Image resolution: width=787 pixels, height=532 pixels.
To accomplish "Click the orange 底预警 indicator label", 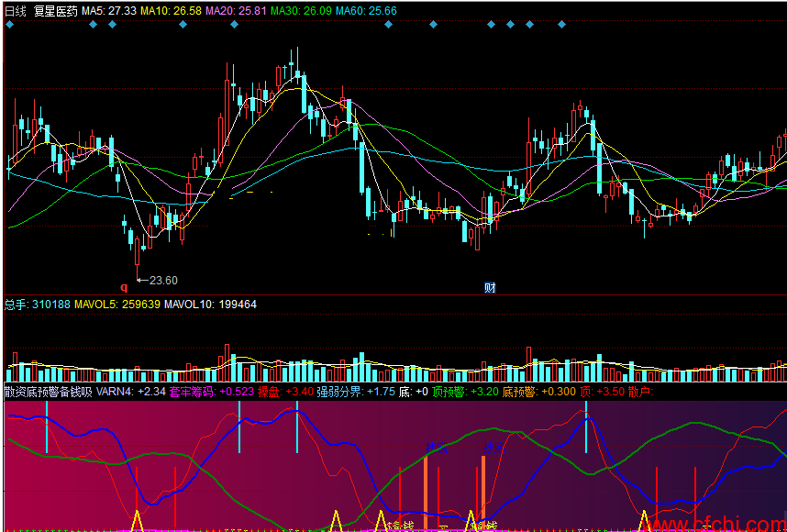I will coord(540,392).
